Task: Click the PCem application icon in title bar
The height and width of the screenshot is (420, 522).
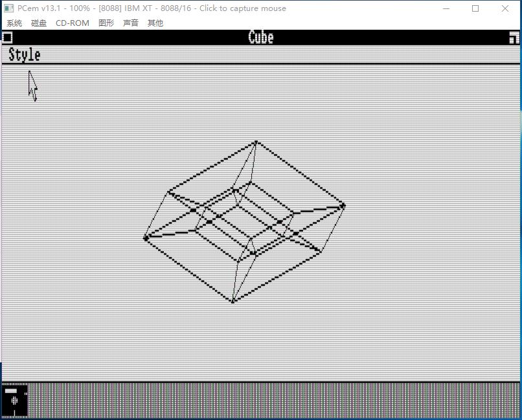Action: pos(9,8)
